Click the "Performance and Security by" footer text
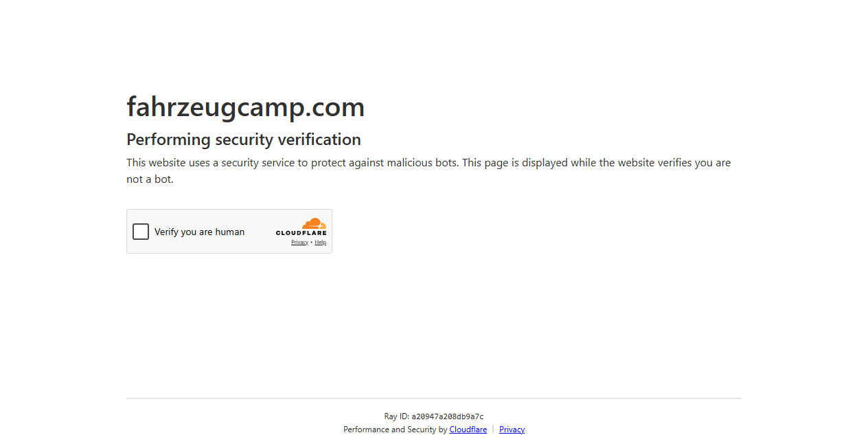868x446 pixels. click(x=396, y=430)
